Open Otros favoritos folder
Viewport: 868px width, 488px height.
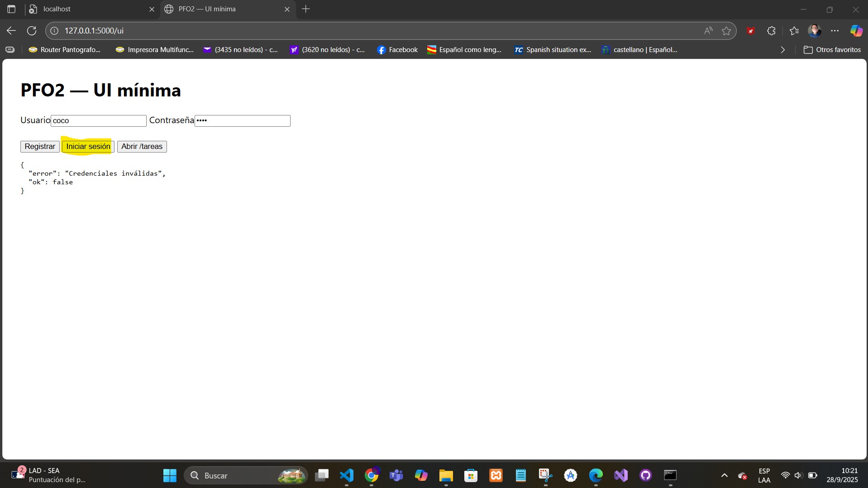click(832, 50)
